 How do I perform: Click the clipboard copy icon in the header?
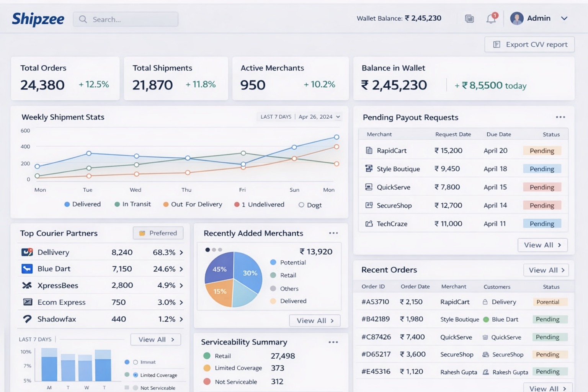point(469,18)
